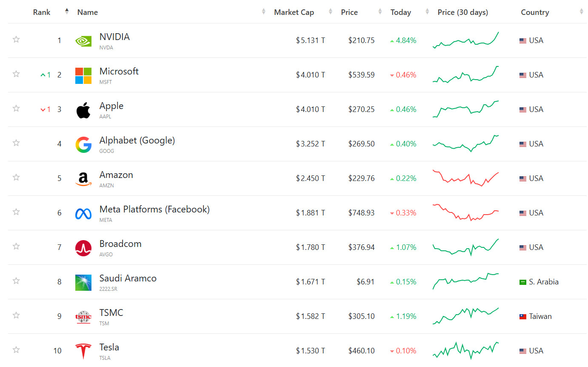
Task: Click the Microsoft four-square logo
Action: tap(83, 75)
